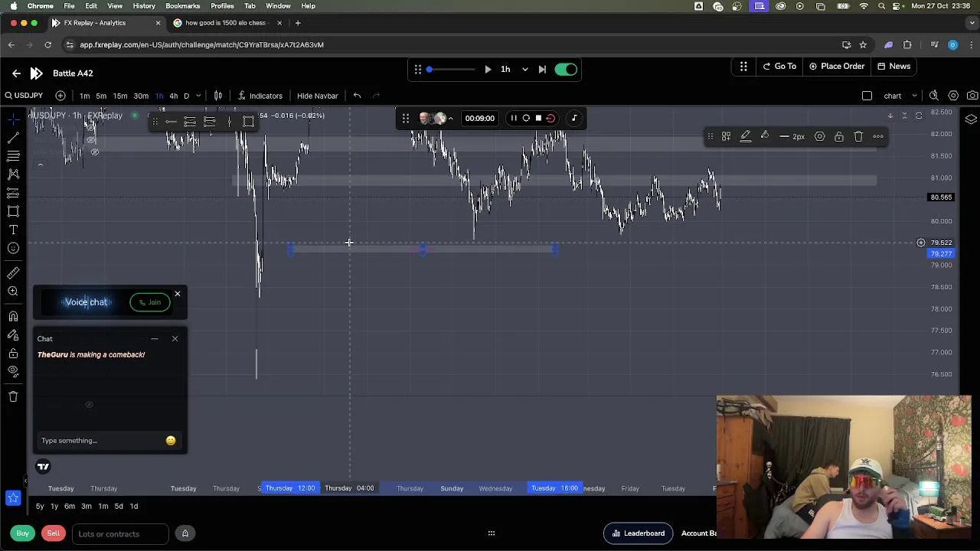This screenshot has width=980, height=551.
Task: Switch to the 5m timeframe
Action: click(101, 96)
